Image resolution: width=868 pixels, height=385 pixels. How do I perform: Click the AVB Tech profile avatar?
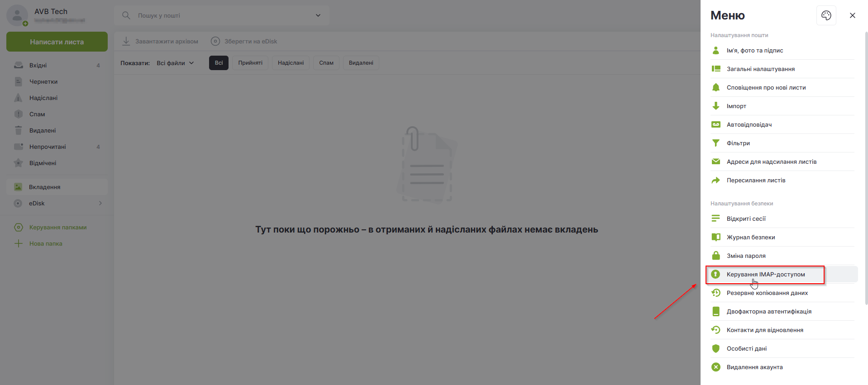coord(17,15)
